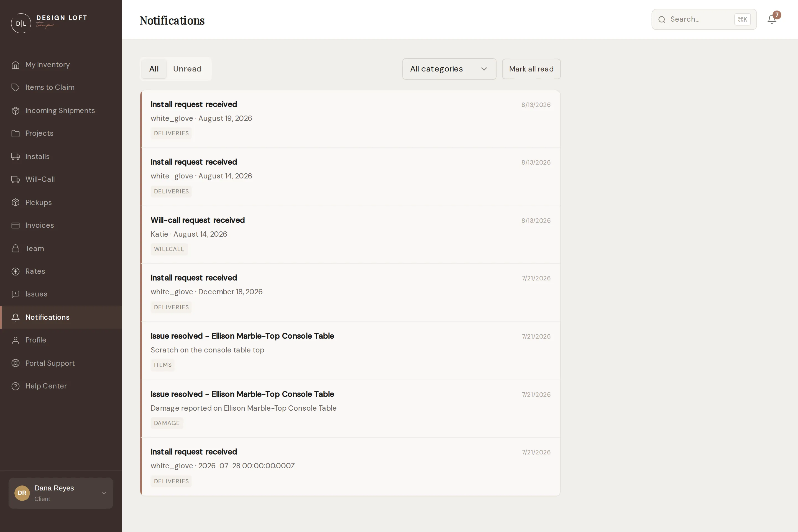Open the Scratch on console table notification

tap(351, 351)
